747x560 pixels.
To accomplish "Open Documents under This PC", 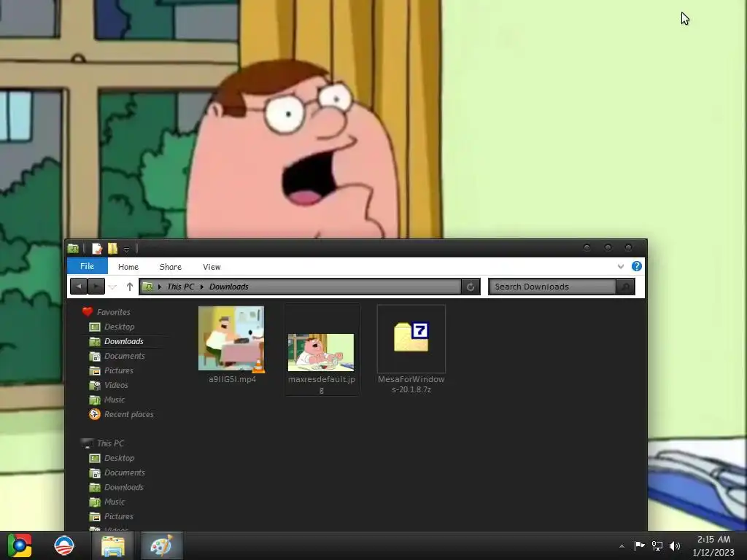I will tap(124, 472).
